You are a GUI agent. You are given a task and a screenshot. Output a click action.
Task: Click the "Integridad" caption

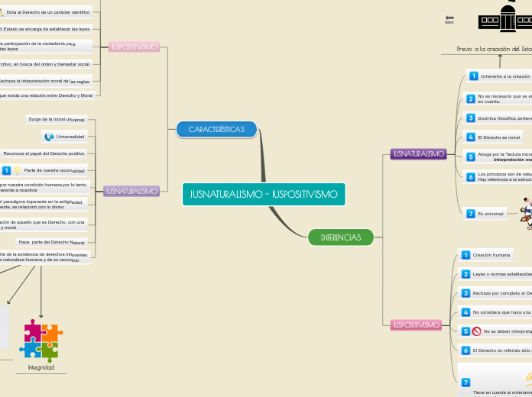coord(41,367)
